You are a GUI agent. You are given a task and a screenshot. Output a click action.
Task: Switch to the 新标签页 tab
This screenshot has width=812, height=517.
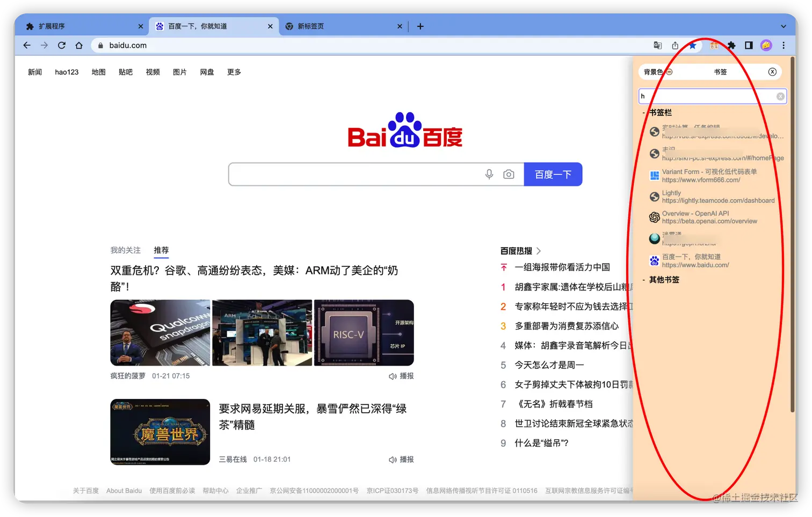344,26
